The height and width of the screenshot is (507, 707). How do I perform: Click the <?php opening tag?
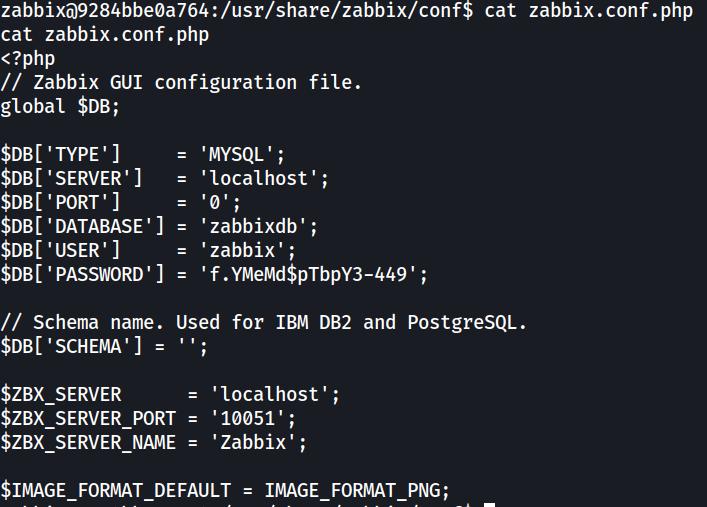click(x=28, y=59)
